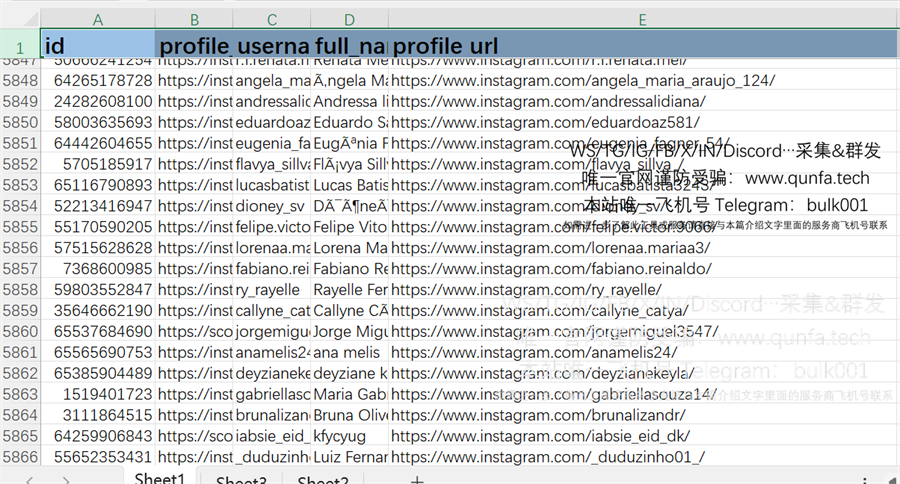Click cell with id 59803552847

pyautogui.click(x=98, y=289)
